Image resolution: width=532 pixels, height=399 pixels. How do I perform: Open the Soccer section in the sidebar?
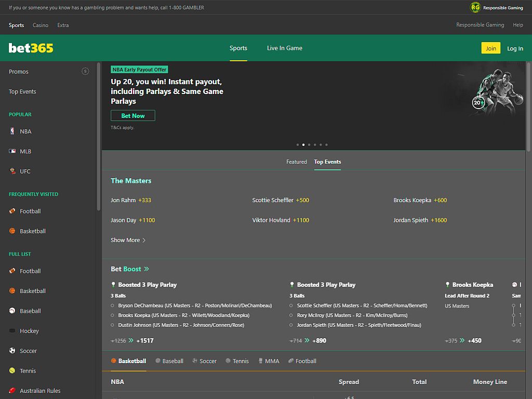click(x=13, y=351)
